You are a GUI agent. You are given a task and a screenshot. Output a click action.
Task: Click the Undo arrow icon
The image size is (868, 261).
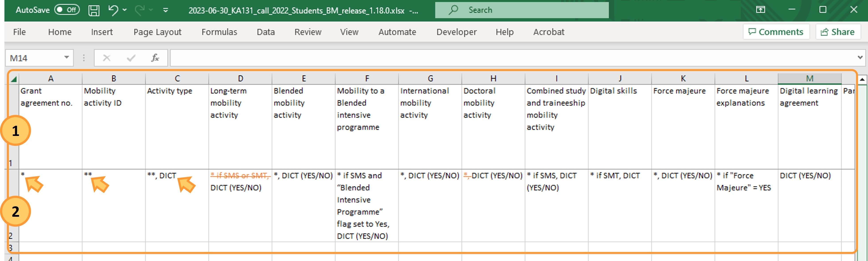click(113, 10)
